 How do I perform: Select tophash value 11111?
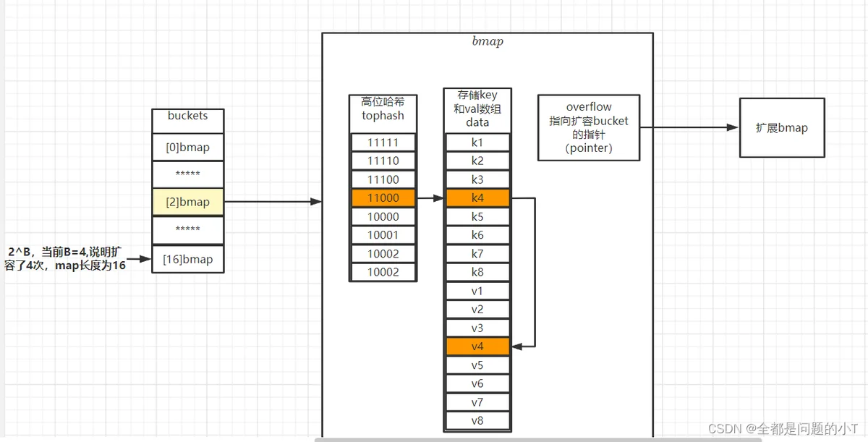pyautogui.click(x=383, y=143)
